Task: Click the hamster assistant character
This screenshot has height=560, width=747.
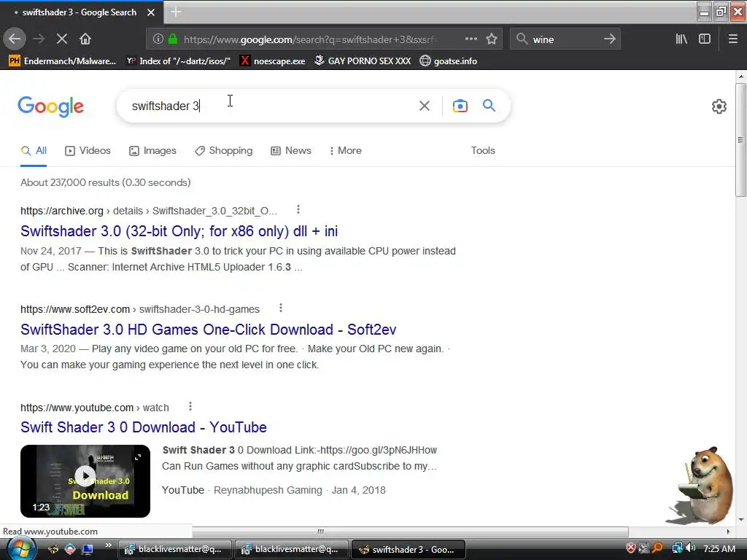Action: [703, 486]
